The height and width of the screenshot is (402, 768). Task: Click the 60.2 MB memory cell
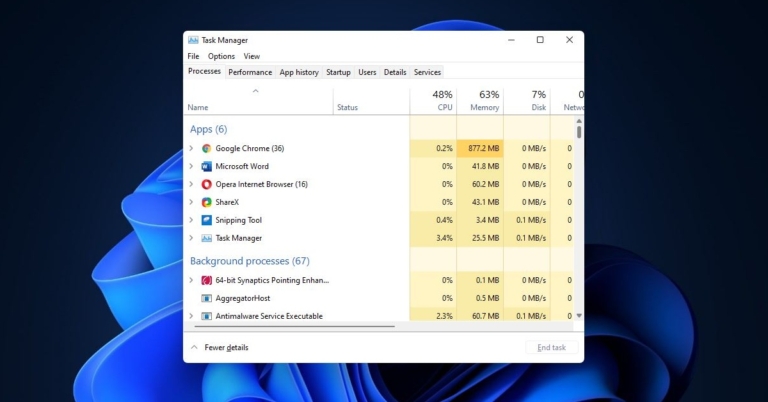(x=480, y=184)
